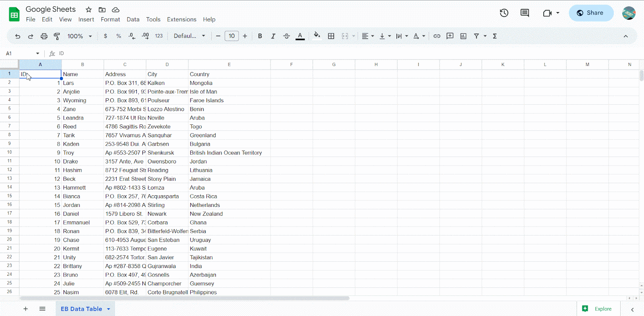
Task: Collapse the toolbar header with caret
Action: point(625,36)
